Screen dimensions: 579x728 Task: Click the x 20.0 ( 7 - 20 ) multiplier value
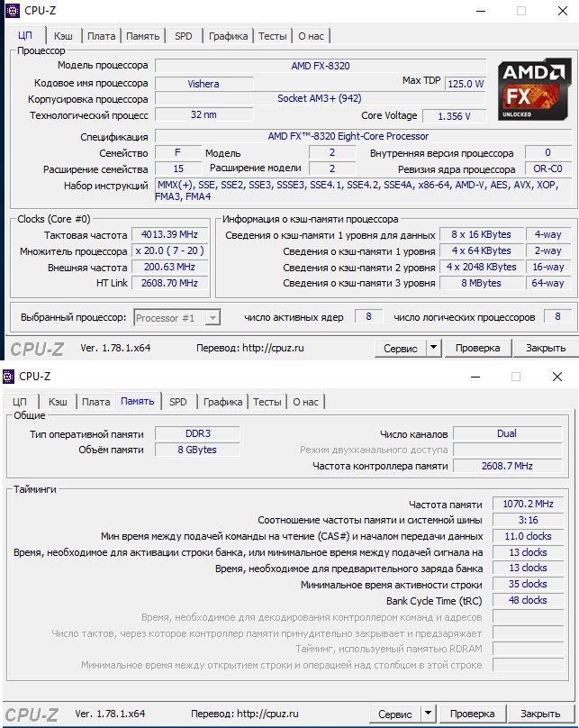pos(169,250)
